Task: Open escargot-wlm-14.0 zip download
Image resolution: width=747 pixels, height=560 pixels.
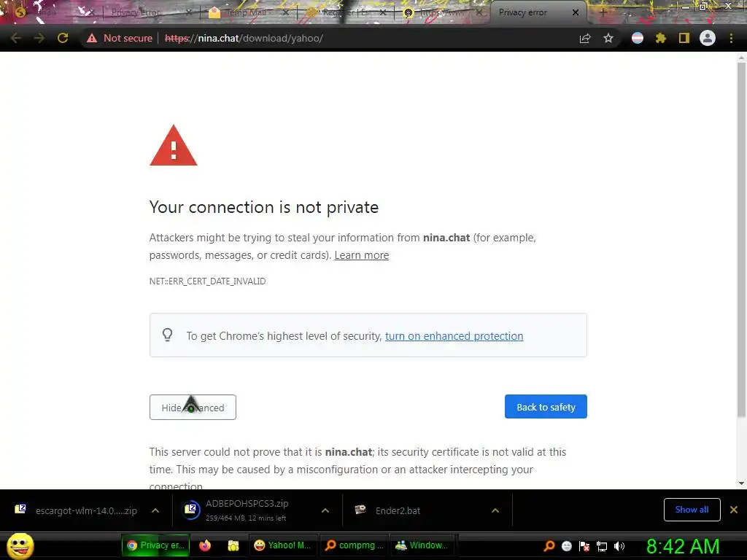Action: pos(86,510)
